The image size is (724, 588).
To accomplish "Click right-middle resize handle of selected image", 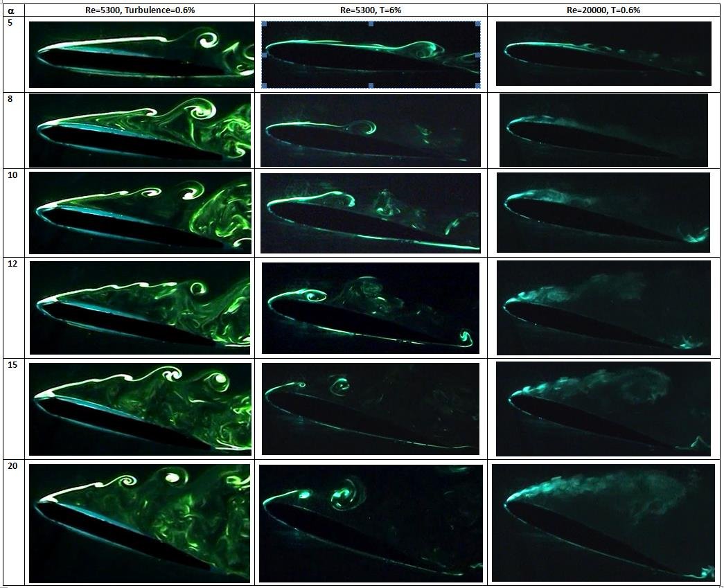I will coord(479,55).
